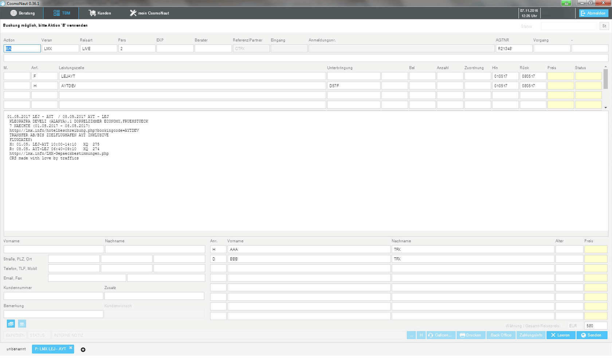Viewport: 612px width, 364px height.
Task: Click the light blue card-edit icon below Bemerkung
Action: tap(22, 324)
